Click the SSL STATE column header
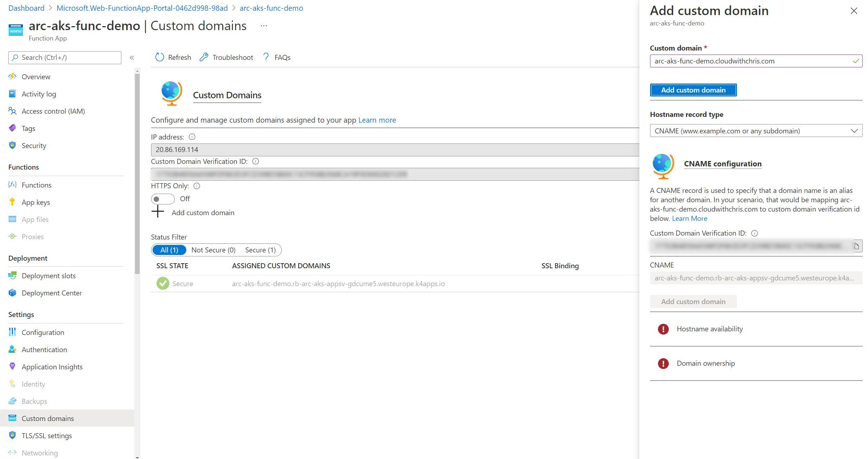 pos(172,266)
